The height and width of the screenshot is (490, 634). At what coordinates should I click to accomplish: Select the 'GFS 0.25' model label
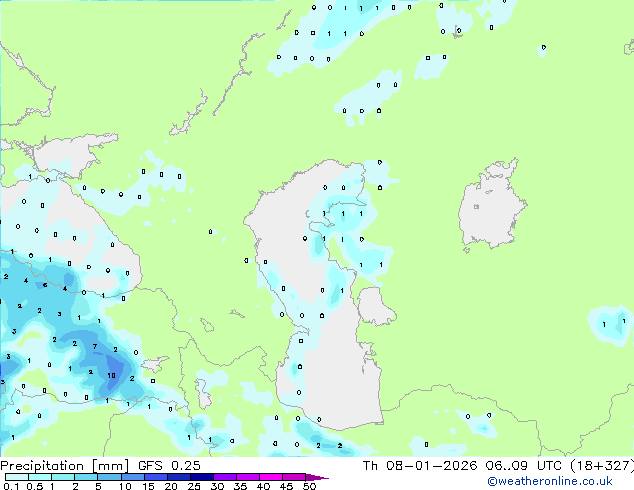169,466
